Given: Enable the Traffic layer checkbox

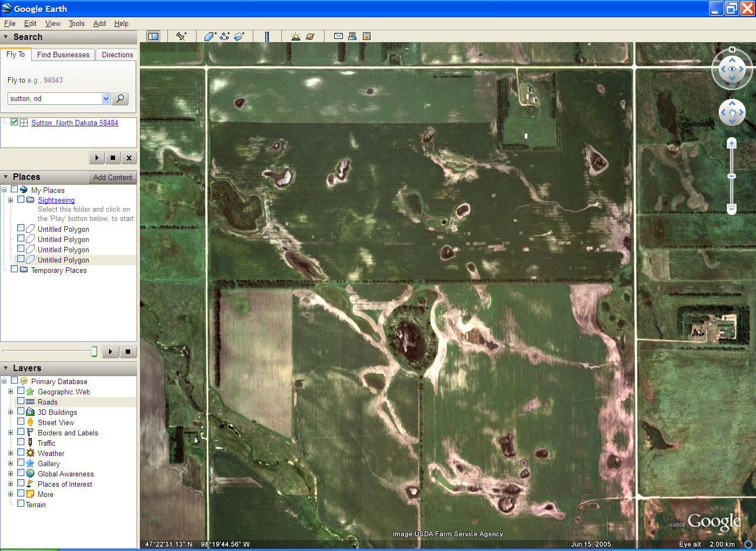Looking at the screenshot, I should click(21, 442).
